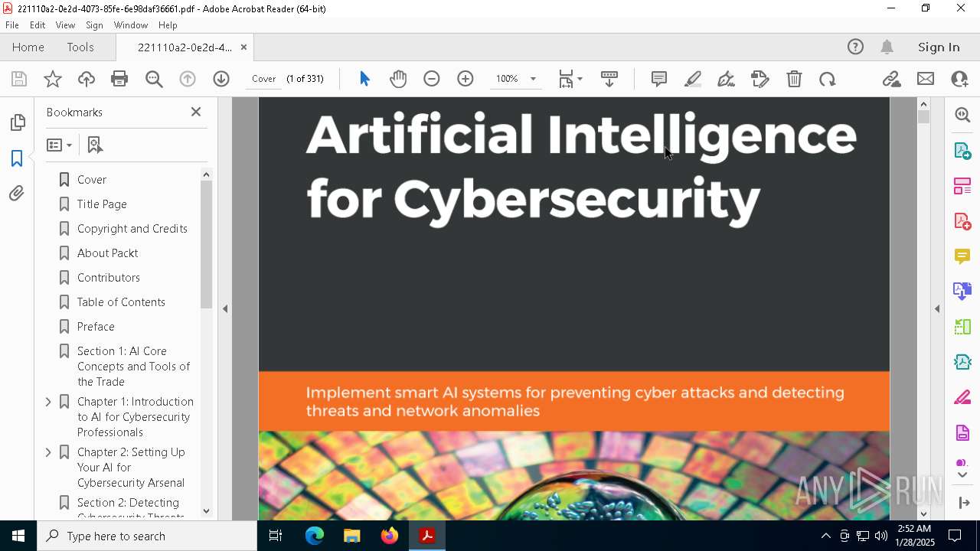Open Firefox from taskbar
Screen dimensions: 980x551
click(x=390, y=536)
